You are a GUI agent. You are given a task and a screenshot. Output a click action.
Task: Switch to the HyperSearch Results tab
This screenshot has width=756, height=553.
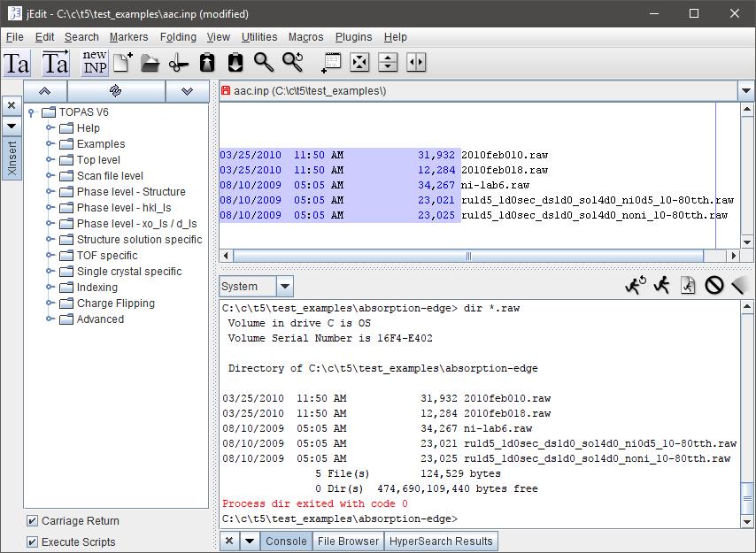tap(441, 541)
